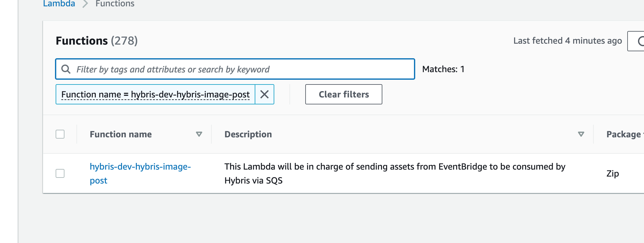Edit the hybris-dev-hybris-image-post filter token

click(x=155, y=94)
